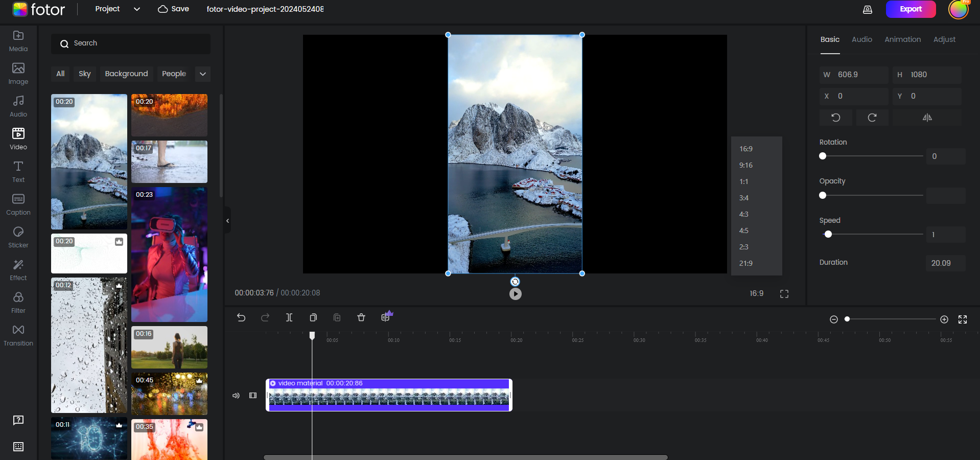
Task: Click the Export button
Action: pyautogui.click(x=911, y=9)
